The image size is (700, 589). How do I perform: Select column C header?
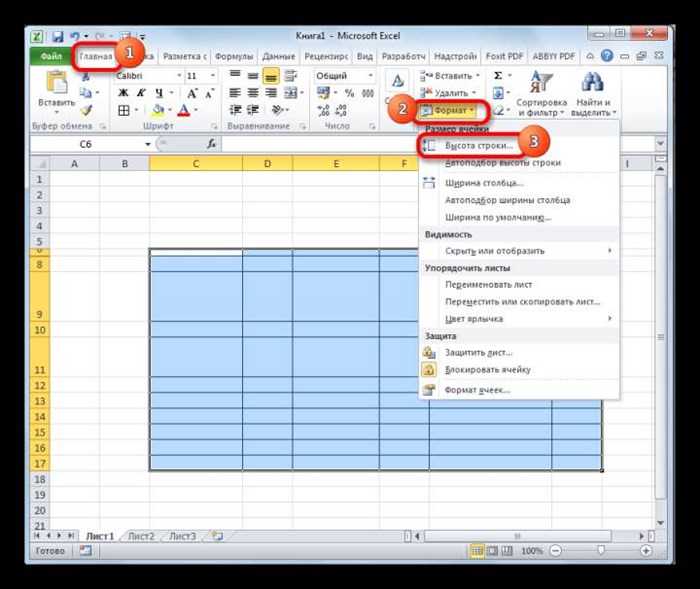(196, 164)
